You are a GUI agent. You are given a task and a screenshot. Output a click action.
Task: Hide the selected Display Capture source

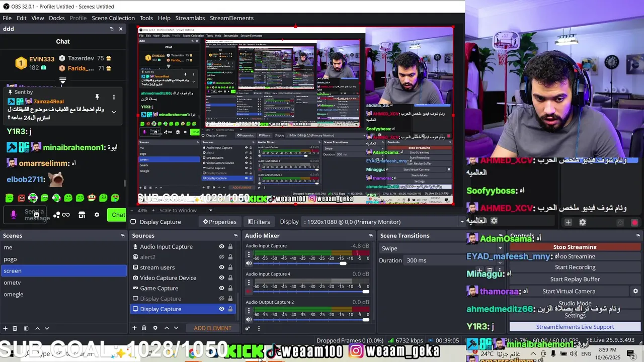pos(221,309)
